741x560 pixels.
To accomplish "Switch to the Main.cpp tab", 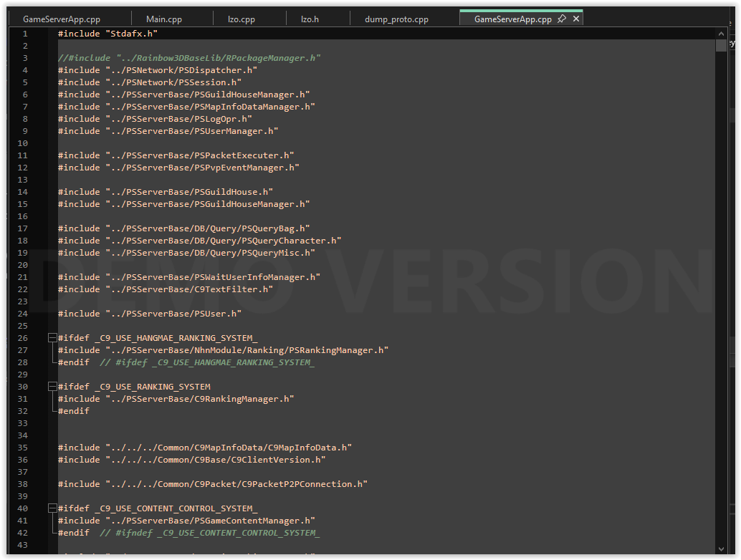I will pyautogui.click(x=163, y=19).
